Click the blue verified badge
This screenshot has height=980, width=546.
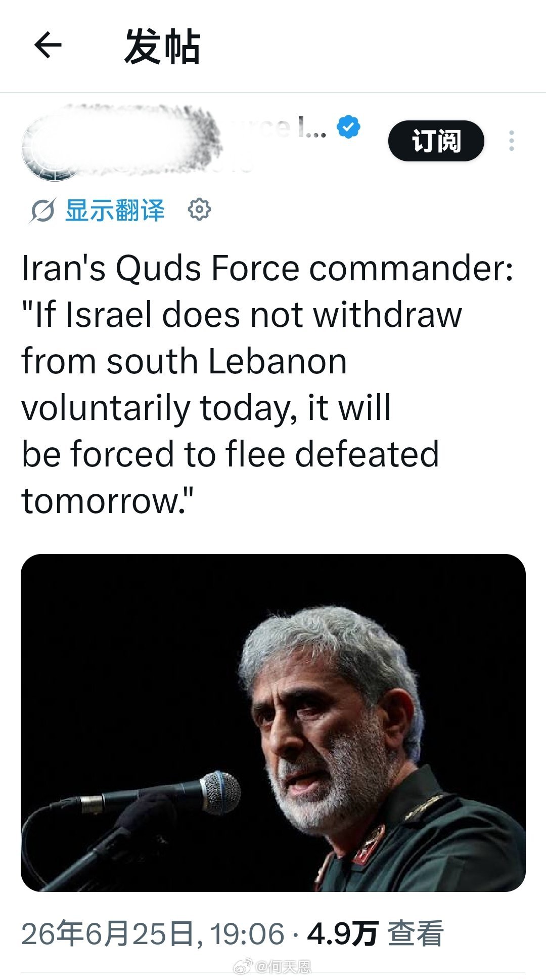[348, 126]
